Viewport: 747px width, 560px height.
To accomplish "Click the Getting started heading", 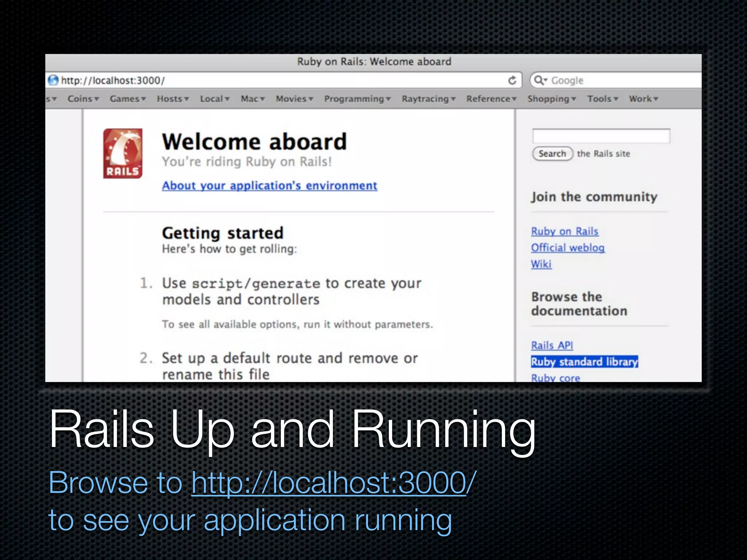I will 222,233.
